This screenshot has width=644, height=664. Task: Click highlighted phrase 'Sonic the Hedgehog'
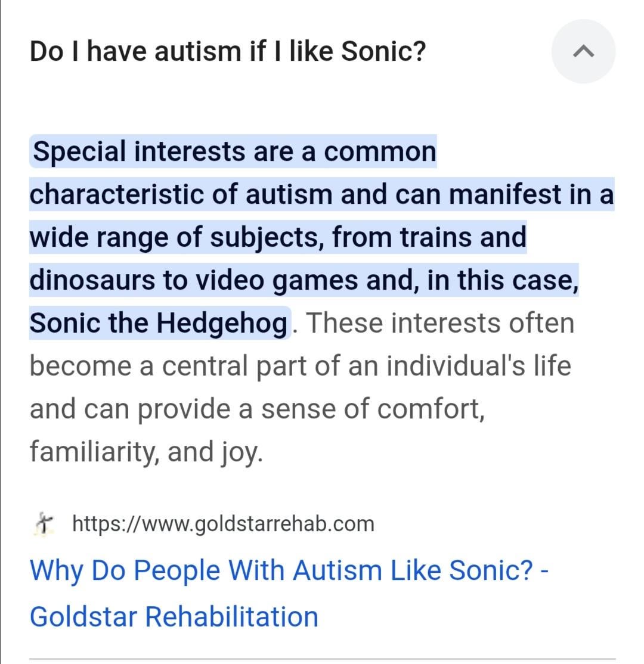click(x=158, y=323)
